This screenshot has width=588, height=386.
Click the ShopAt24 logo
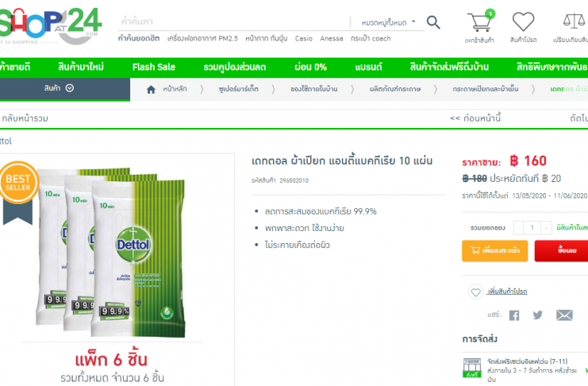[x=50, y=25]
